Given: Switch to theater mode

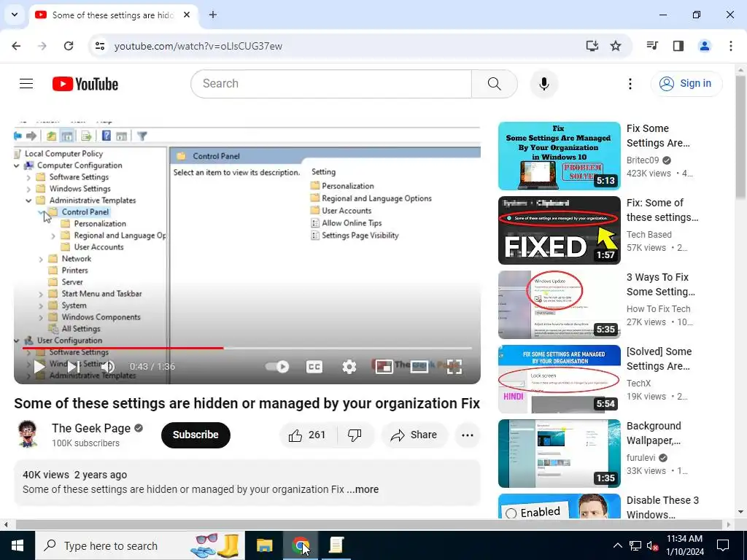Looking at the screenshot, I should (x=419, y=367).
